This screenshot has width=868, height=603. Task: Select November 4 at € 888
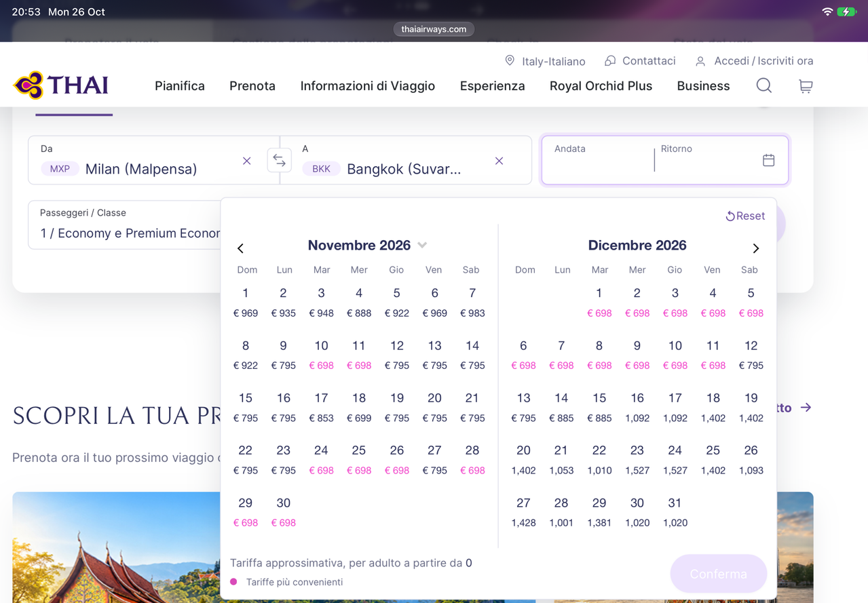(359, 303)
